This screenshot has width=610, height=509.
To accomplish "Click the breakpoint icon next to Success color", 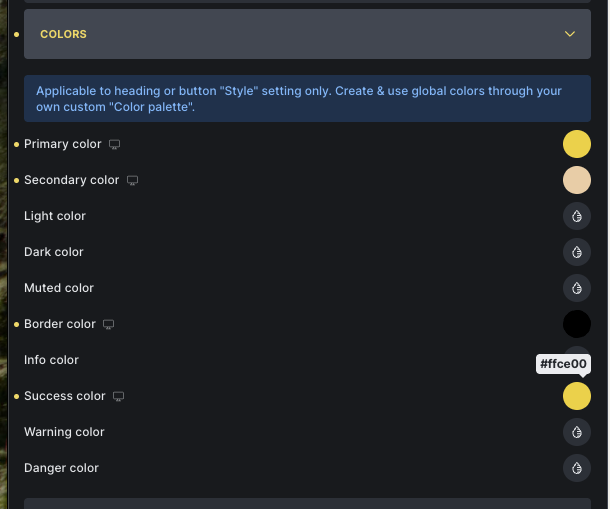I will click(118, 397).
